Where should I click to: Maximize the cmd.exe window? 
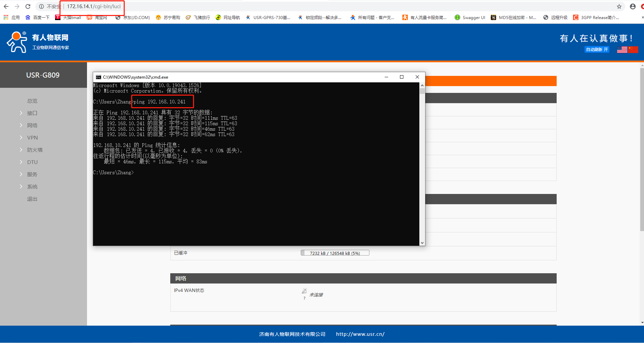(402, 77)
